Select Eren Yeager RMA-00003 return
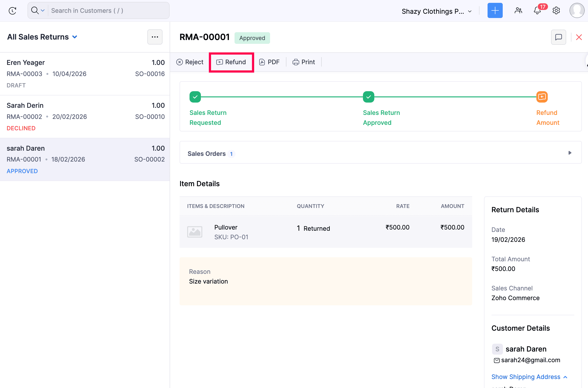 point(85,74)
